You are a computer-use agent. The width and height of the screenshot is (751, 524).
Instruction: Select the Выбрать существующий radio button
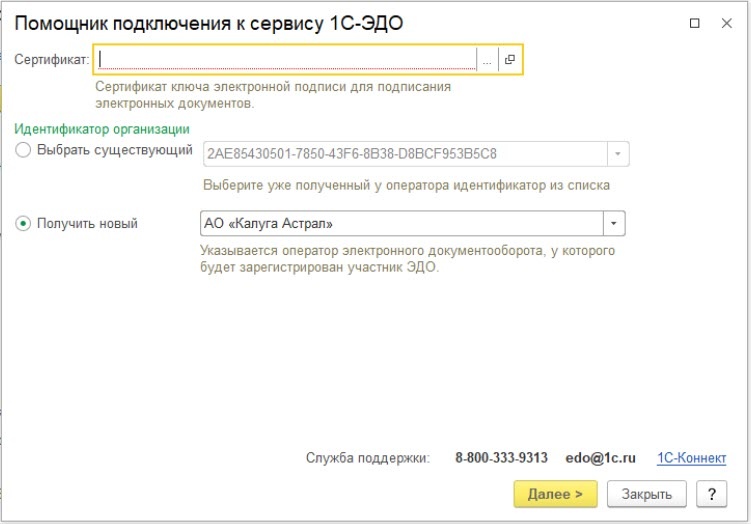point(24,152)
